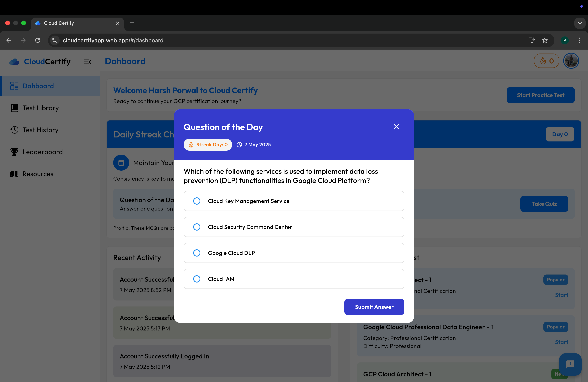Image resolution: width=588 pixels, height=382 pixels.
Task: Start a Practice Test
Action: click(541, 95)
